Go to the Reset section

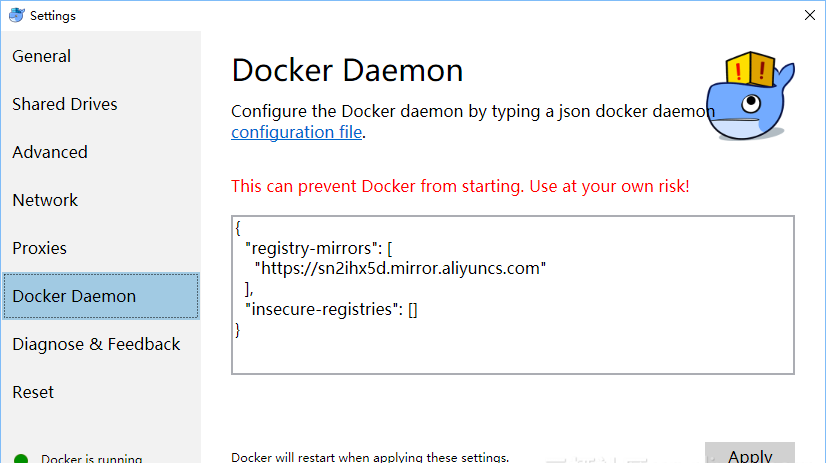33,392
